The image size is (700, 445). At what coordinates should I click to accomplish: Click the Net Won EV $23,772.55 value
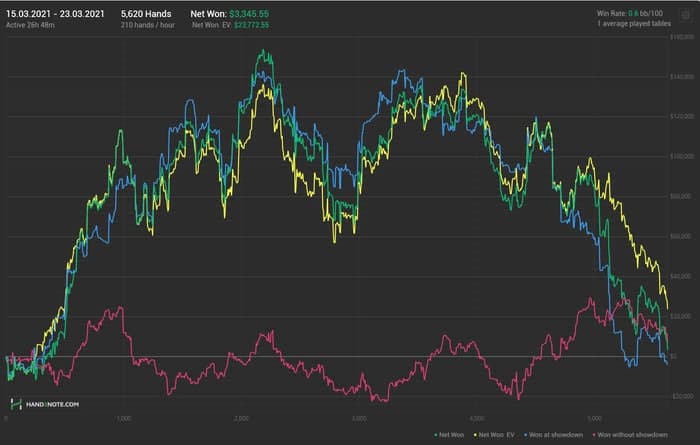pyautogui.click(x=248, y=23)
